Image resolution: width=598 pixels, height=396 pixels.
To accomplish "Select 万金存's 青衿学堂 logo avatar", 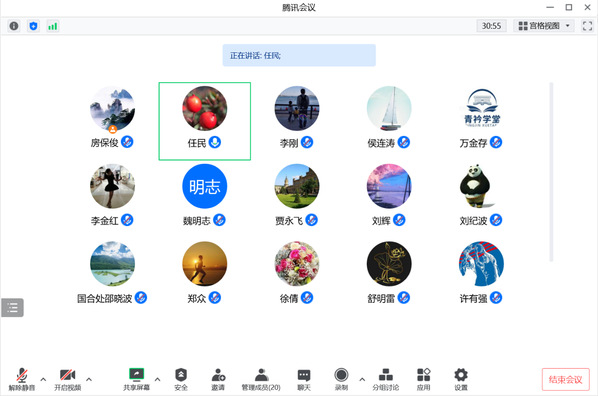I will point(481,108).
